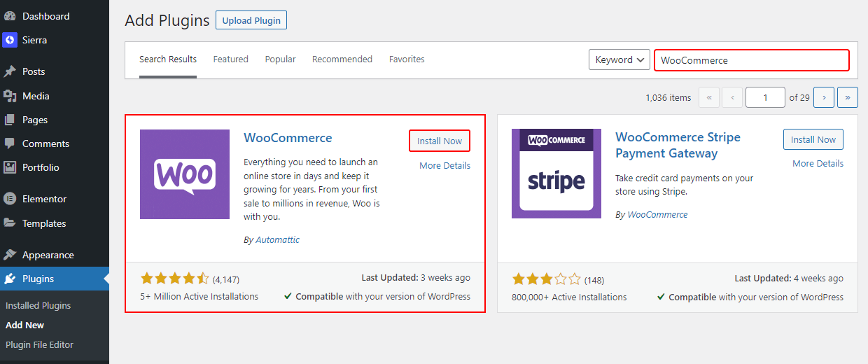The height and width of the screenshot is (364, 868).
Task: Open Installed Plugins submenu
Action: coord(38,305)
